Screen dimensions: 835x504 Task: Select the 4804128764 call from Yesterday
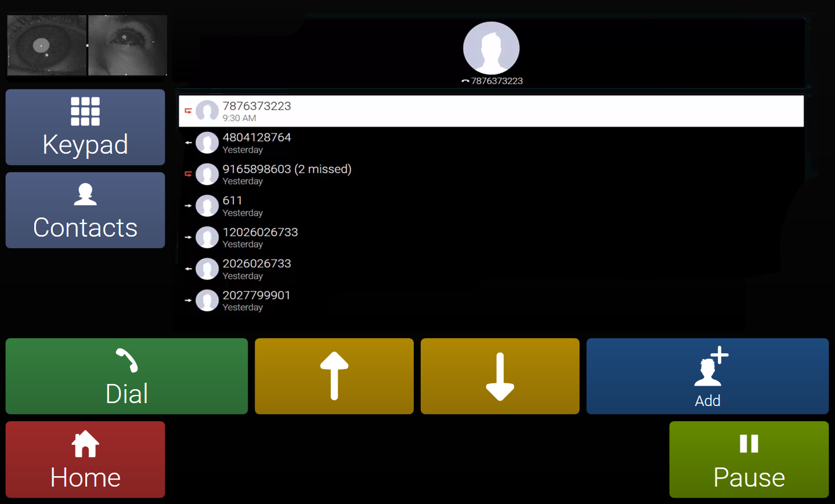pyautogui.click(x=406, y=142)
